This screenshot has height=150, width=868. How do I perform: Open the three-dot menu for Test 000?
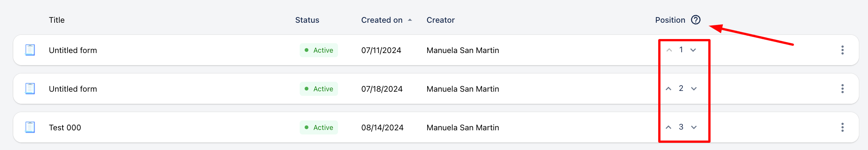click(x=842, y=127)
